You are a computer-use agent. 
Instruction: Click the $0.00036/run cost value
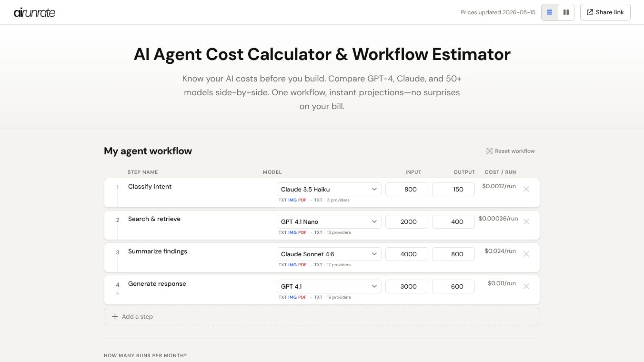tap(498, 219)
